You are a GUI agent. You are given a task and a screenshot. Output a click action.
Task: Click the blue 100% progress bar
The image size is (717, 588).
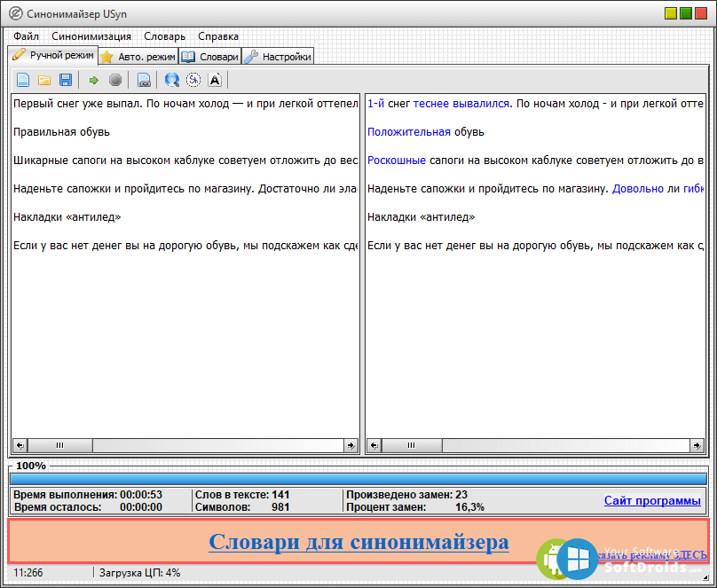(x=358, y=479)
